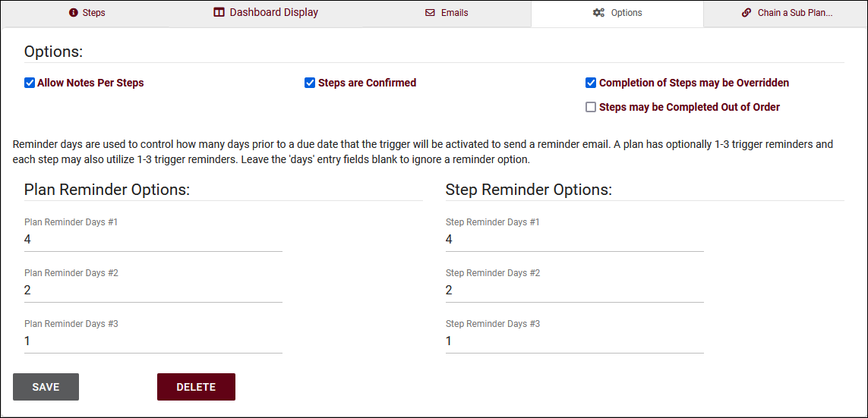Click the Steps tab info icon
Screen dimensions: 868x418
tap(74, 13)
